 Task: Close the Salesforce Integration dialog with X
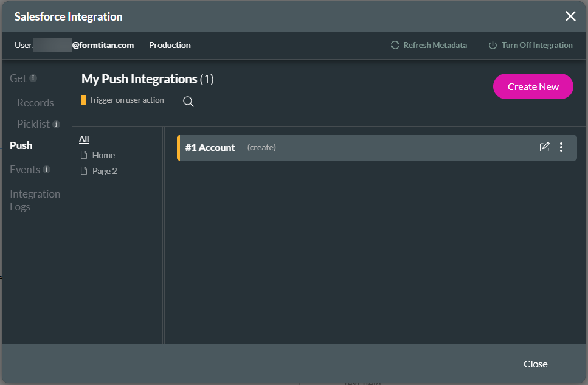click(570, 16)
